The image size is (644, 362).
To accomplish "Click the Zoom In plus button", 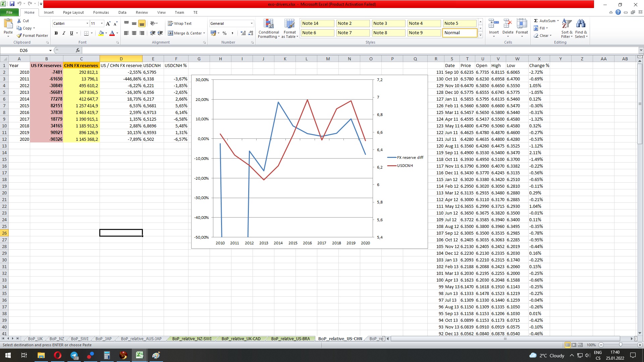I will (640, 345).
